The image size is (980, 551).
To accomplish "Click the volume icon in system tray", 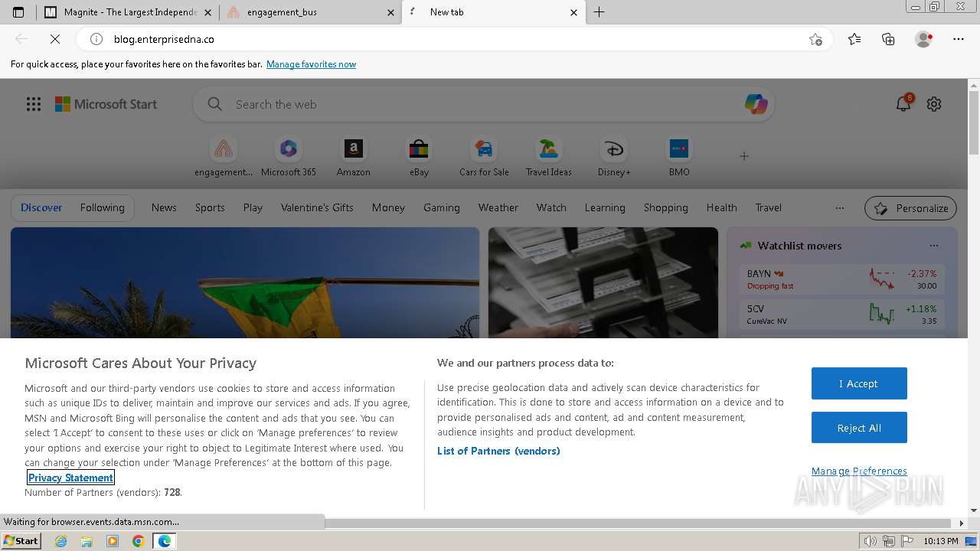I will click(870, 541).
